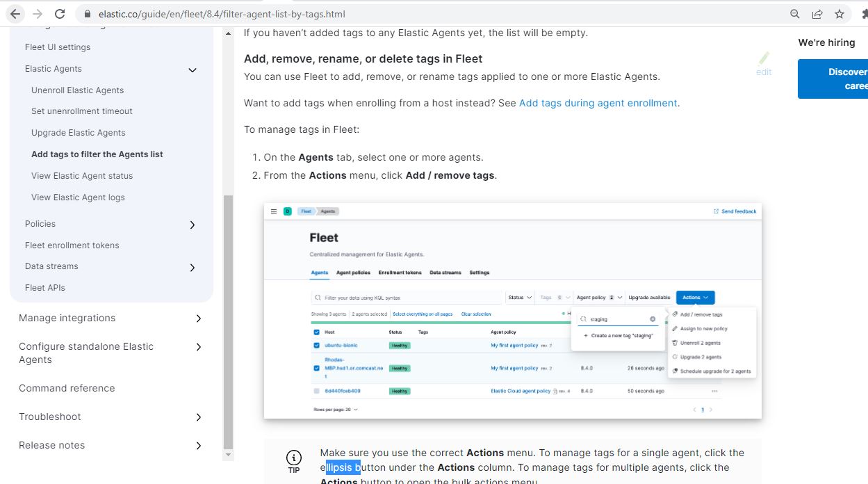
Task: Expand the Troubleshoot section
Action: coord(199,417)
